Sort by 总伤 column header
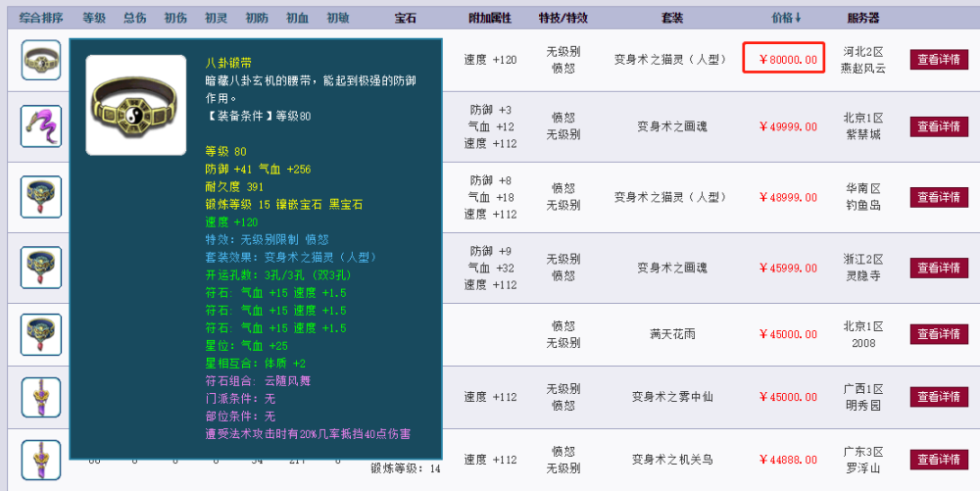The width and height of the screenshot is (980, 491). click(x=134, y=18)
